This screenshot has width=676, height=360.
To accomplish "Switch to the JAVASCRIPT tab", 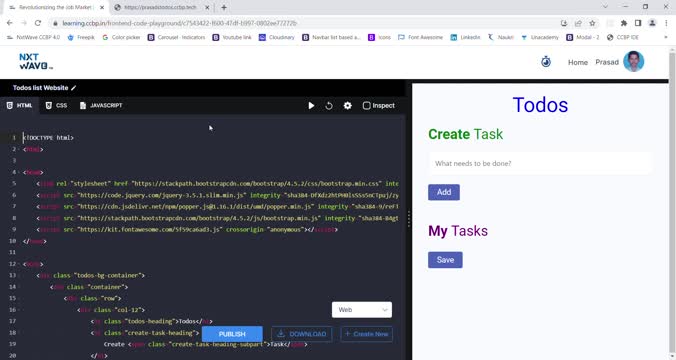I will (x=101, y=106).
